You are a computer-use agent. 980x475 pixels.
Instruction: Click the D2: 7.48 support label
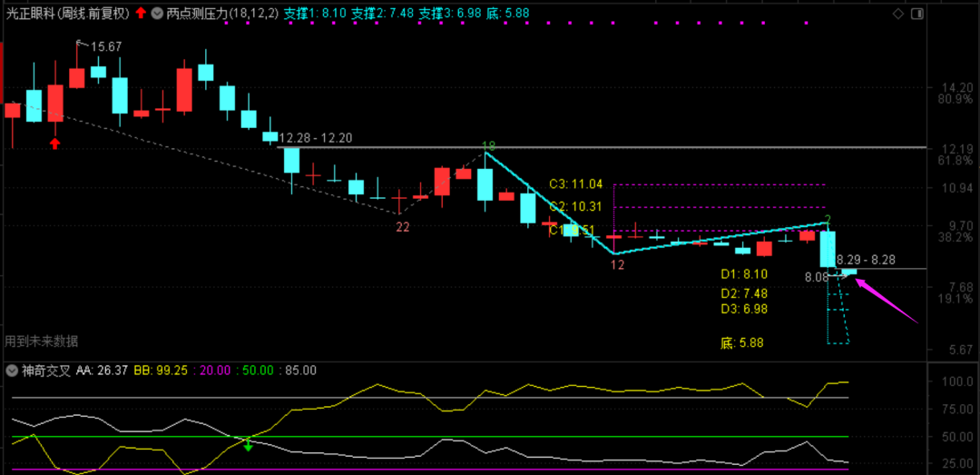[744, 293]
